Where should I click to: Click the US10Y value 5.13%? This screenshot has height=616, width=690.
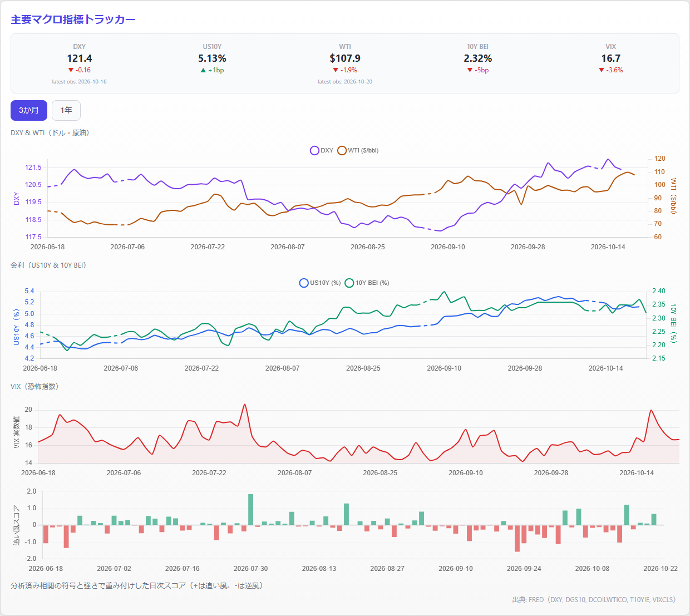click(x=212, y=58)
